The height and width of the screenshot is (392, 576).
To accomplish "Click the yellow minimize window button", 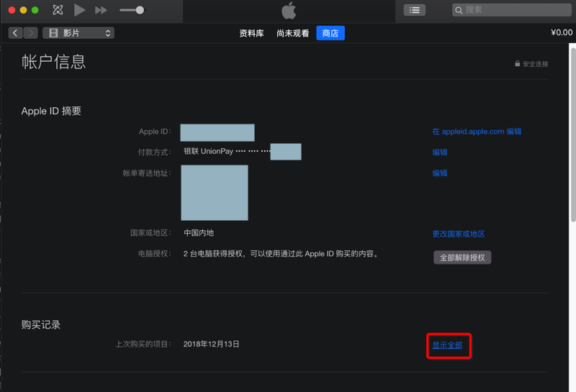I will (23, 10).
